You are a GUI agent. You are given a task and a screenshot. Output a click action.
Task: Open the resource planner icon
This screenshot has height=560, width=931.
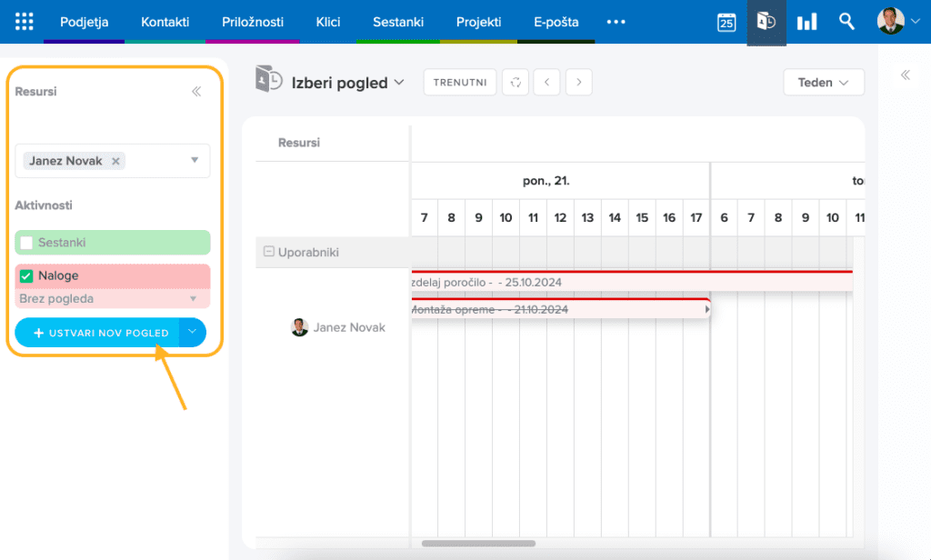(766, 22)
